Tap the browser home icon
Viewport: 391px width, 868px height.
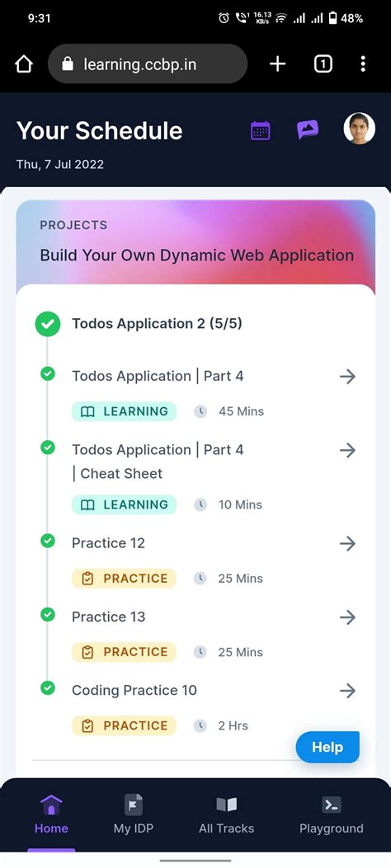click(x=24, y=64)
